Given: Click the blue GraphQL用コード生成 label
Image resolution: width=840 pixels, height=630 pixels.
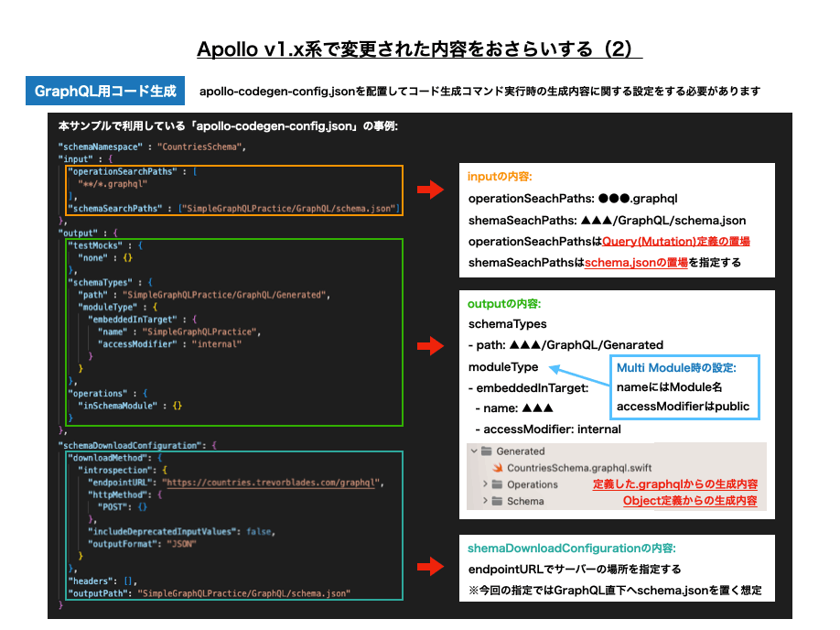Looking at the screenshot, I should click(x=105, y=91).
